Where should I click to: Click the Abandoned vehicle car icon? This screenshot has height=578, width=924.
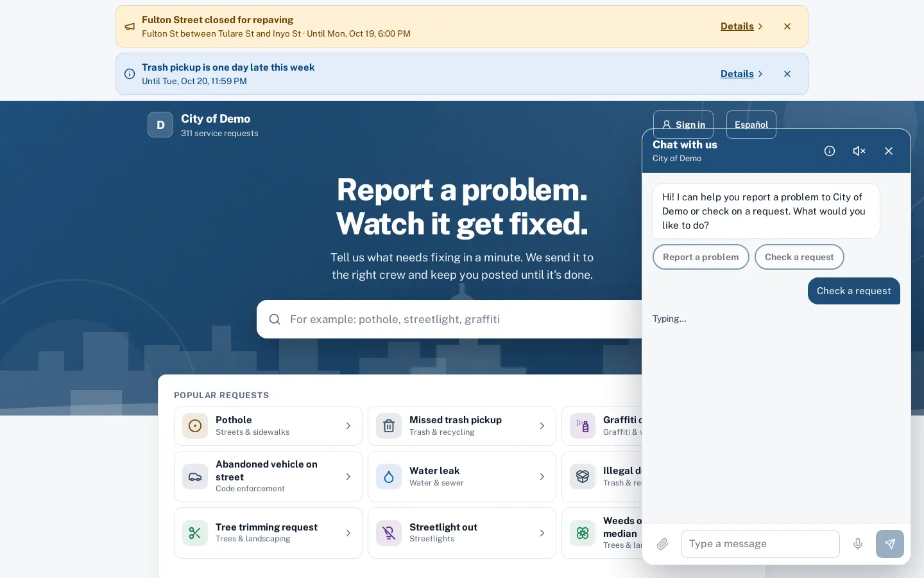tap(195, 477)
